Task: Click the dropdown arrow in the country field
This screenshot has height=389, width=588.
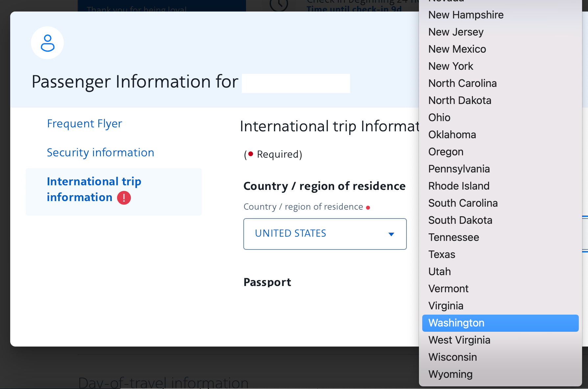Action: click(x=391, y=234)
